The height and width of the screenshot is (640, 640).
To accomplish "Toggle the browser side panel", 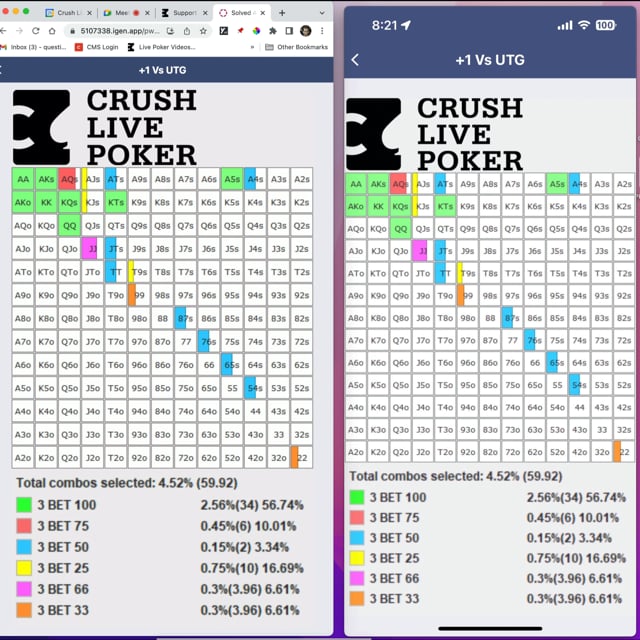I will click(289, 31).
